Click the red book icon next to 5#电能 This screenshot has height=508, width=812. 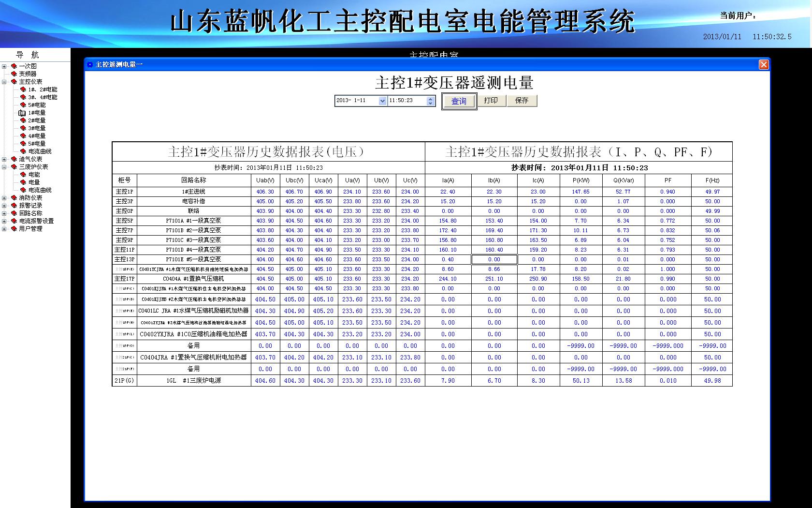click(x=23, y=105)
